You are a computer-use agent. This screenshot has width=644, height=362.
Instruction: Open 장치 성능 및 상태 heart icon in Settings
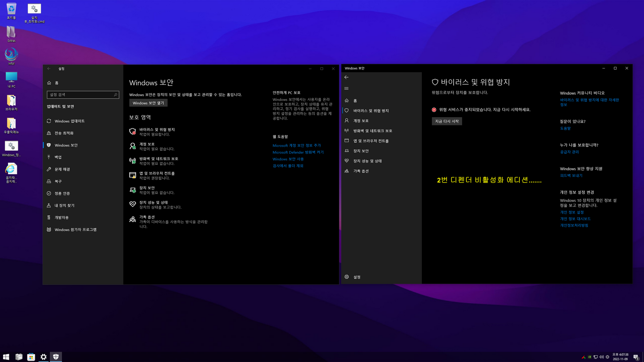132,204
